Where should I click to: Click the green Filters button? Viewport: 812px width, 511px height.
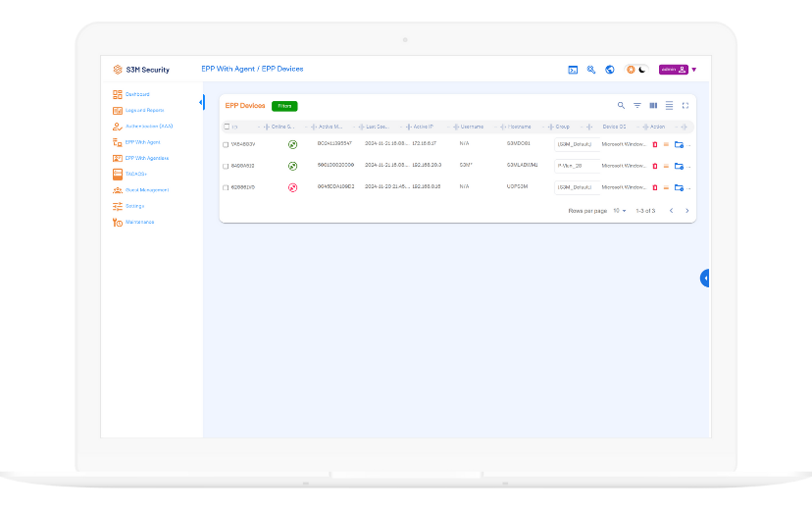[284, 106]
